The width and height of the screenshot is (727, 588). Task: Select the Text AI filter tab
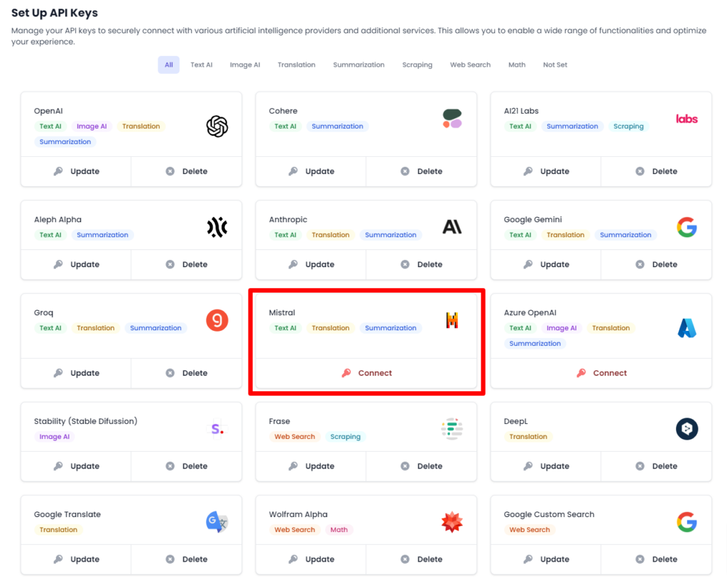(x=201, y=65)
